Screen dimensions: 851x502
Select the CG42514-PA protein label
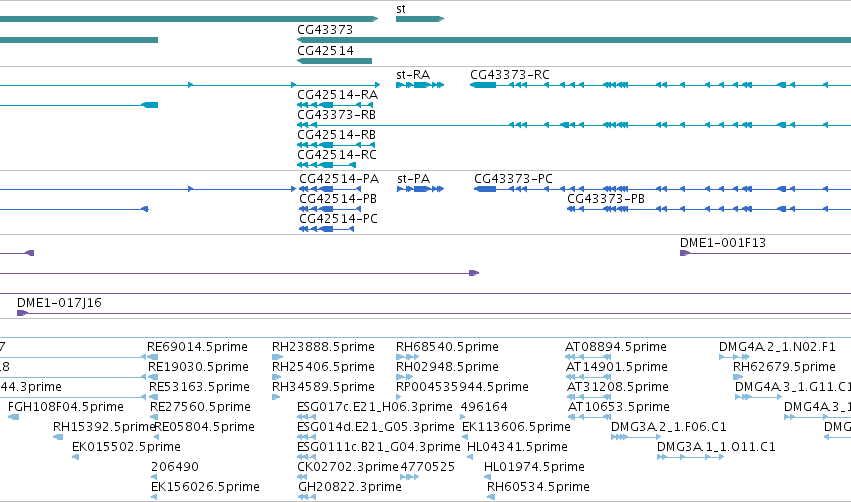[339, 179]
